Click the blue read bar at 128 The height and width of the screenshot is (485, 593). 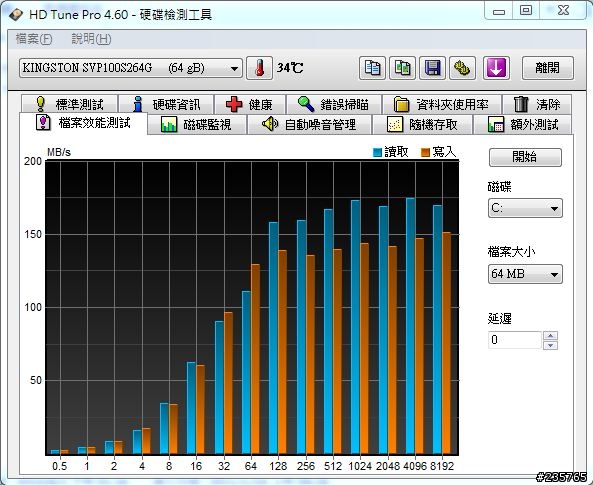(273, 338)
